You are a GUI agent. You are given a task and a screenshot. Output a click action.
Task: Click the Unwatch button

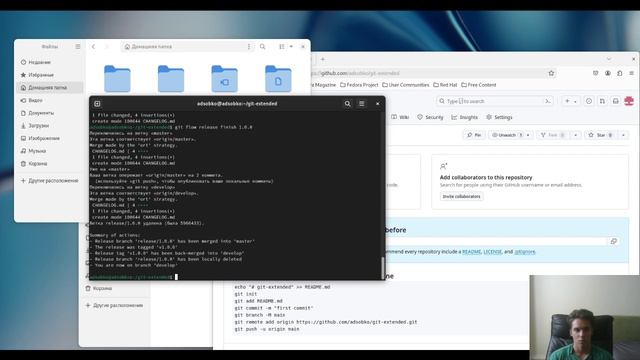pyautogui.click(x=507, y=135)
